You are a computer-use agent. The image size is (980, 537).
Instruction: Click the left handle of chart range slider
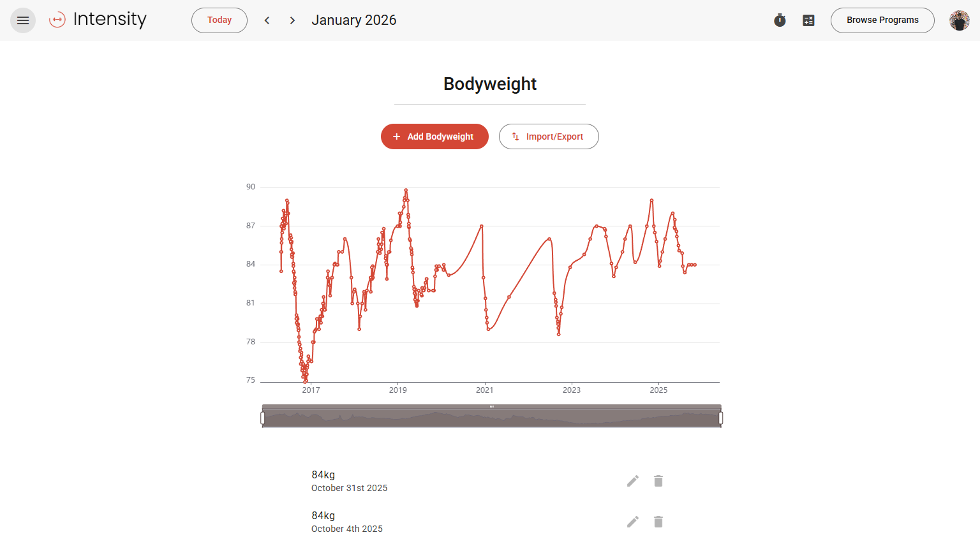coord(263,418)
